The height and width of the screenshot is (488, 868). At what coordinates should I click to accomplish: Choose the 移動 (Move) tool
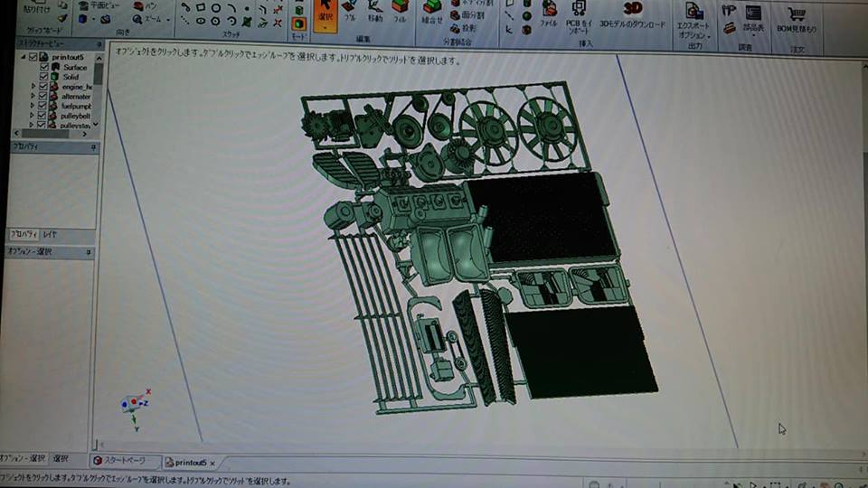point(374,11)
